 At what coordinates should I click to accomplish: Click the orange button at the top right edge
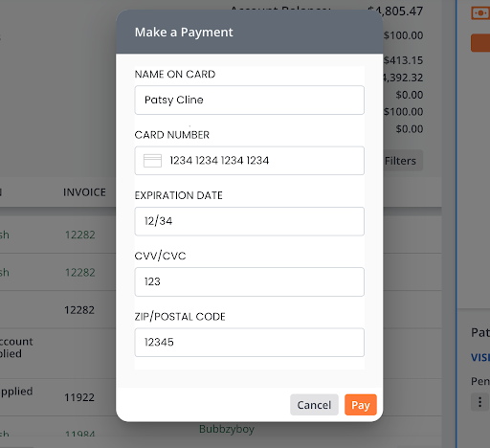coord(480,43)
